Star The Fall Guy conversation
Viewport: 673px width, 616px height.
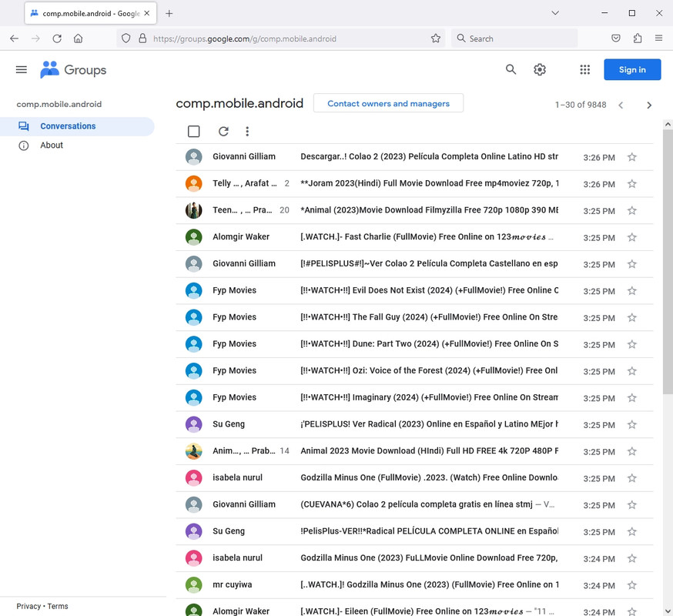coord(631,318)
